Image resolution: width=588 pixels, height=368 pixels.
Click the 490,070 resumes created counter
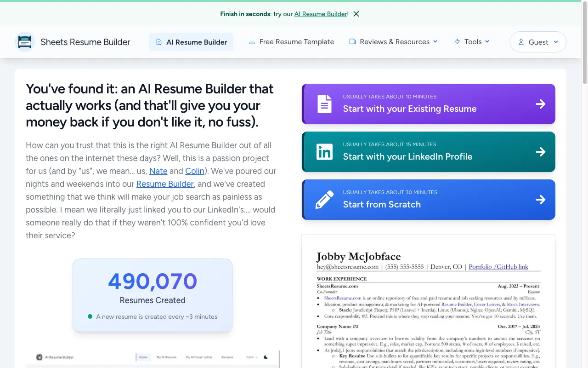[153, 281]
